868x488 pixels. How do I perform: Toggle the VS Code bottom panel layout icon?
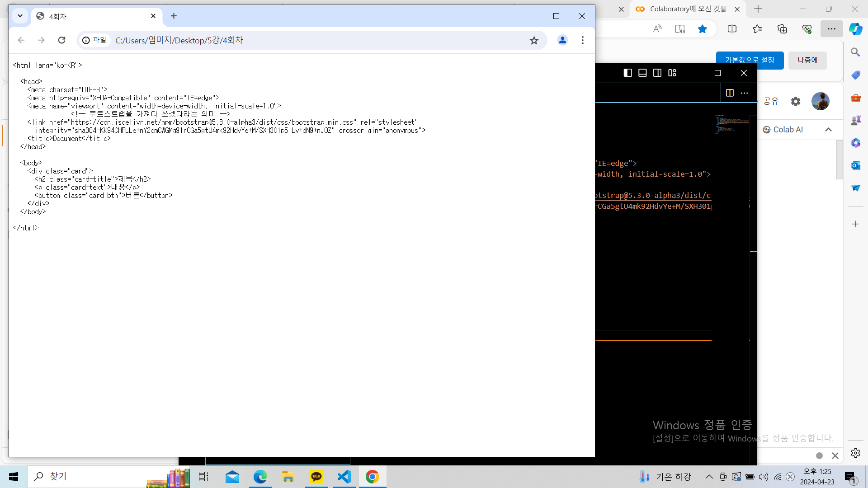642,73
